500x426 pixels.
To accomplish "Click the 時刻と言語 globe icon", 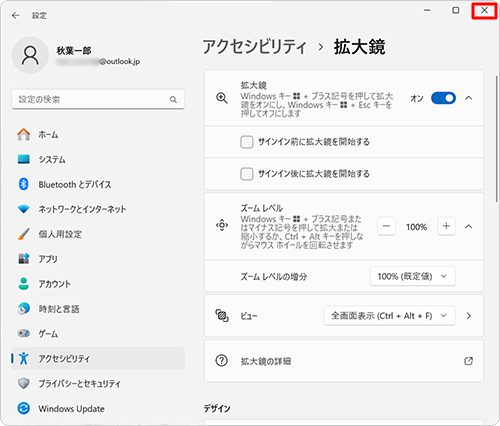I will [x=23, y=309].
